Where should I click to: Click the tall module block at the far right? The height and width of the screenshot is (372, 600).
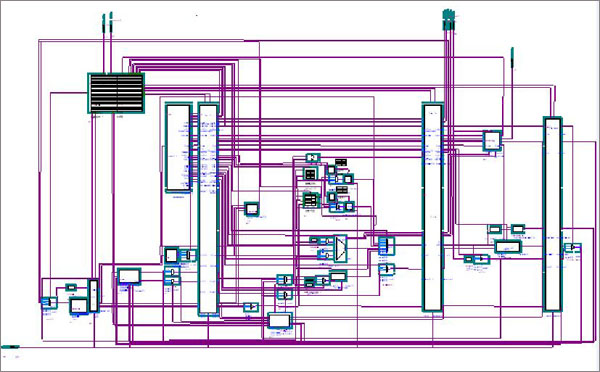point(553,214)
